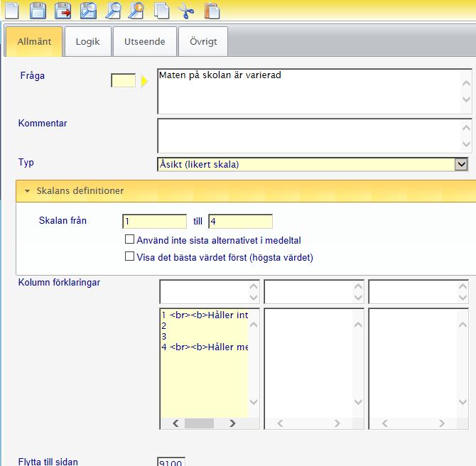Click up arrow of yellow list box vertical scrollbar
The width and height of the screenshot is (476, 466).
click(x=254, y=325)
